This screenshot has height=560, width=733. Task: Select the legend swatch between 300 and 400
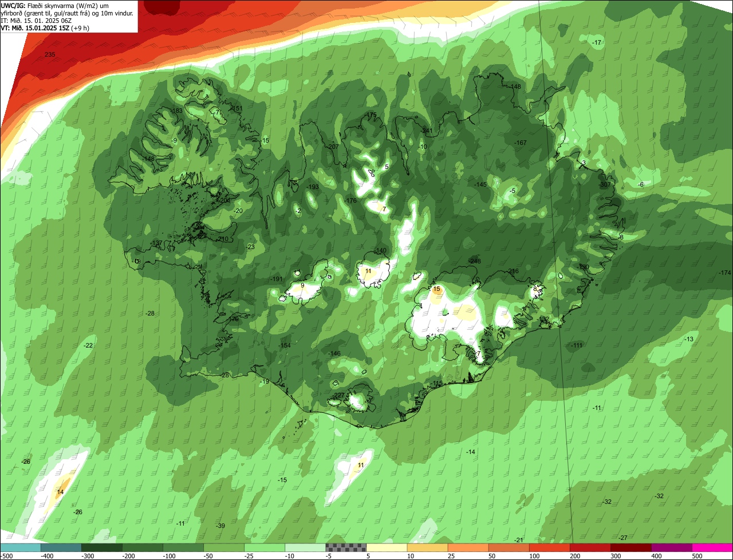pos(631,547)
